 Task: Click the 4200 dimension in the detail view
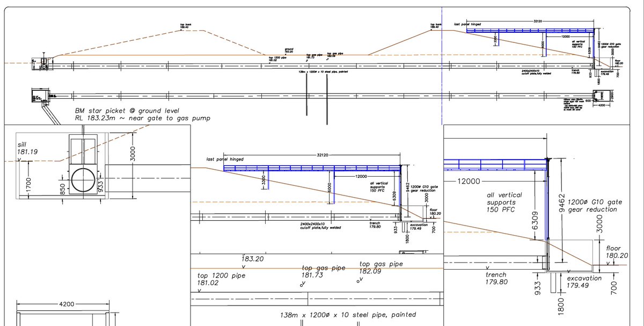tap(66, 304)
